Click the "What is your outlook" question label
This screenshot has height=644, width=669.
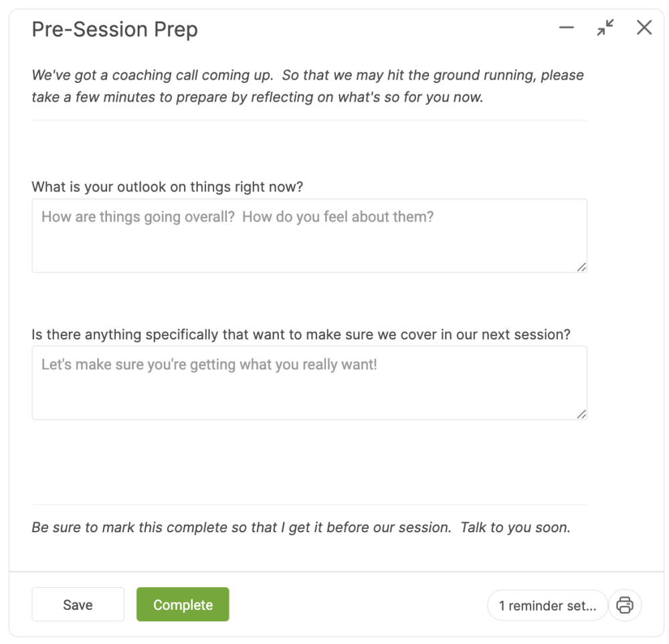point(167,187)
